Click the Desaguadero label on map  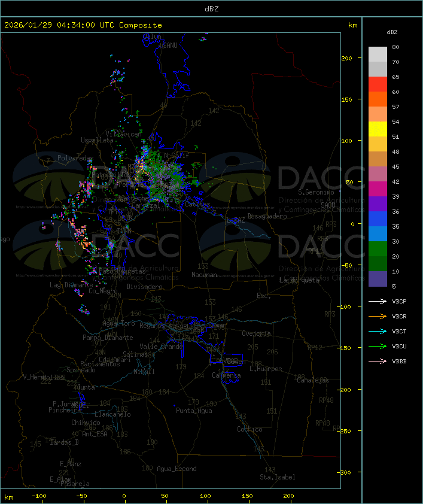point(267,216)
